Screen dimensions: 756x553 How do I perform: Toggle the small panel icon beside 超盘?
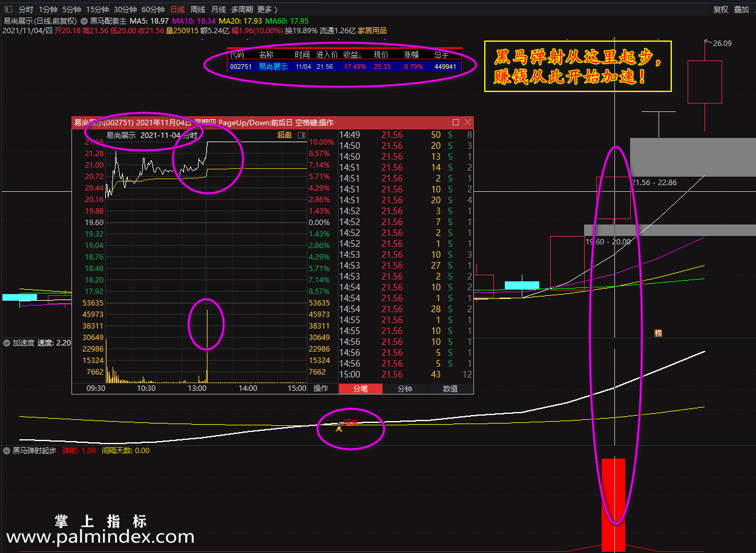(301, 136)
